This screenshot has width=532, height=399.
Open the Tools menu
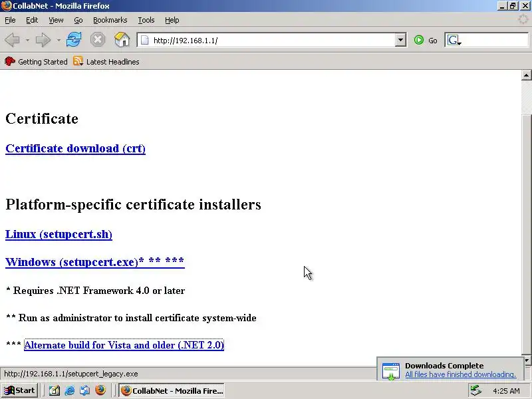[x=146, y=20]
